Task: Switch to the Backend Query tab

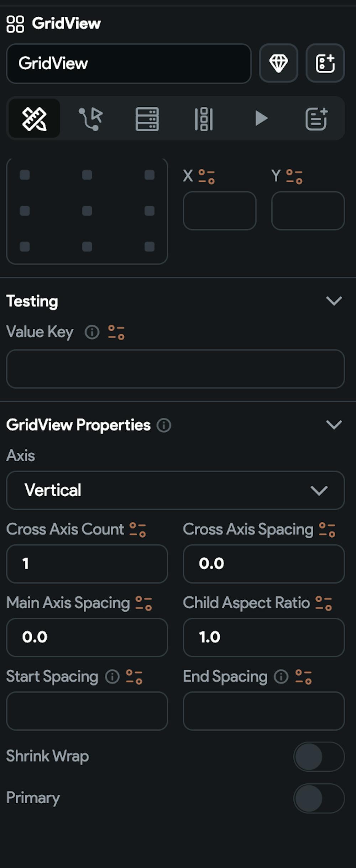Action: click(x=147, y=118)
